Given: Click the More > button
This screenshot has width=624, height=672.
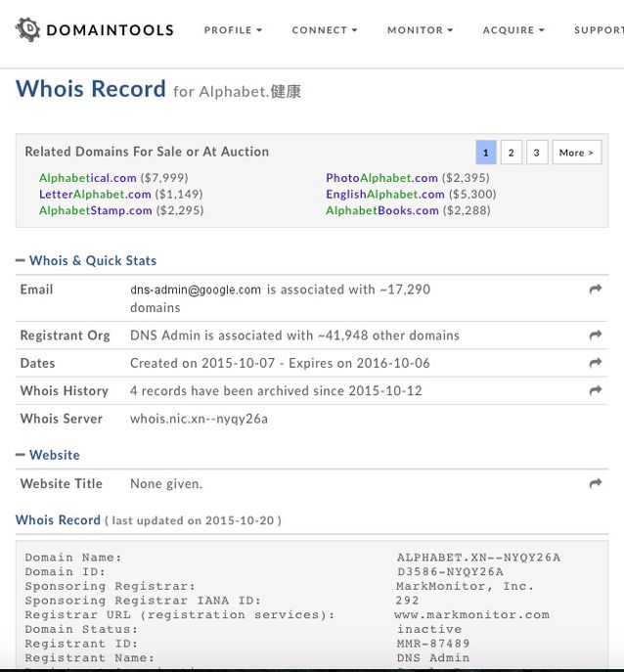Looking at the screenshot, I should click(x=576, y=153).
